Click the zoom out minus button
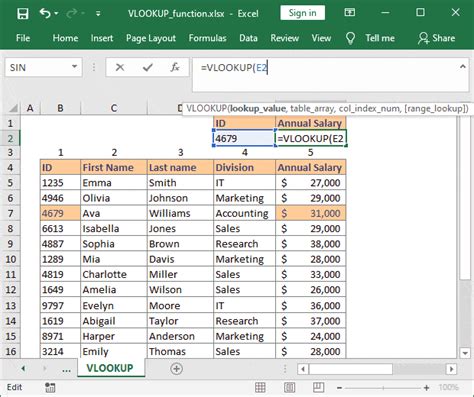The image size is (474, 397). pyautogui.click(x=339, y=388)
